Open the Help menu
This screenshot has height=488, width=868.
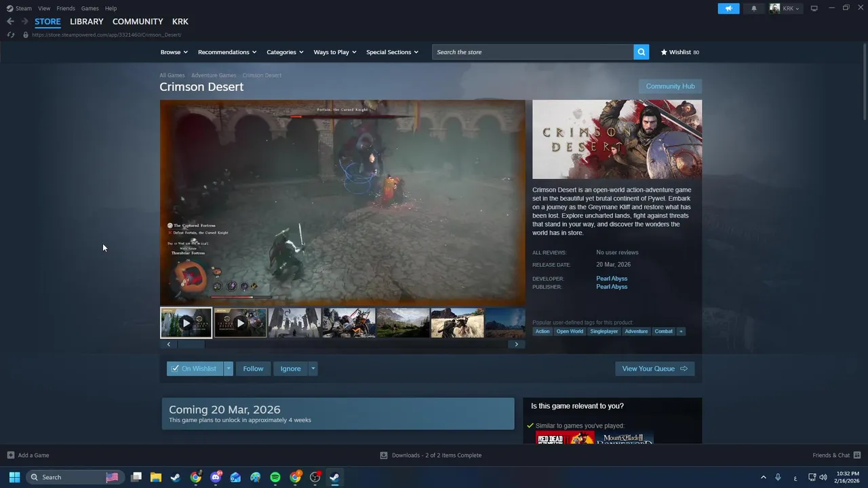[x=111, y=8]
